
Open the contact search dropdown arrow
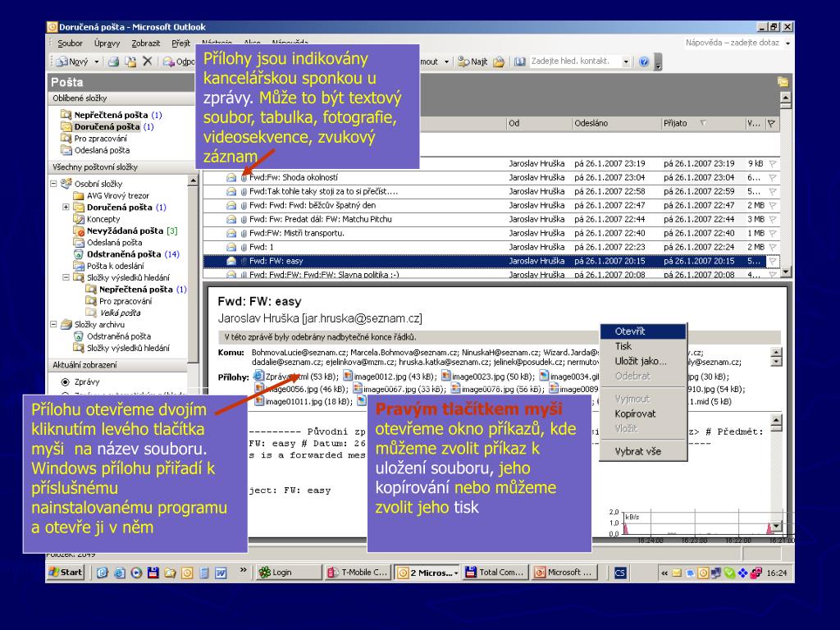pos(626,62)
